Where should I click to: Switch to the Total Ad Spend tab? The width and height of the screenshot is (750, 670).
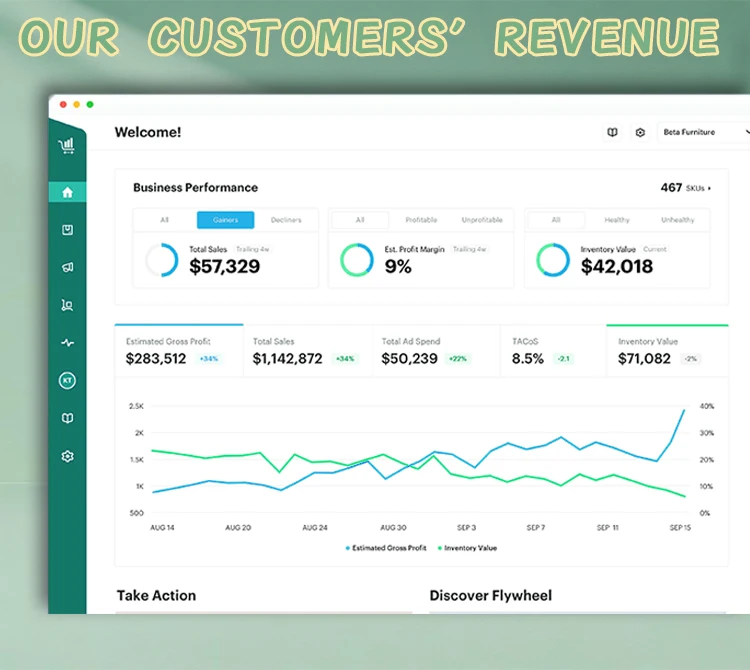(435, 351)
